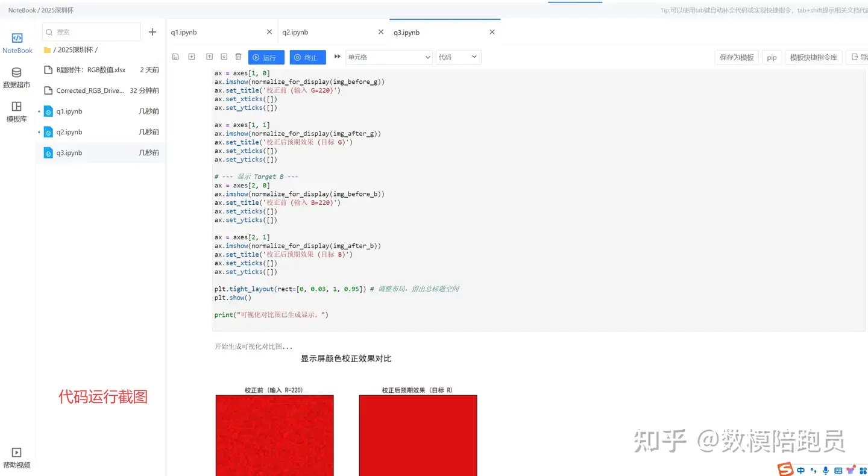Viewport: 868px width, 476px height.
Task: Click the 保存为模板 button
Action: [x=737, y=57]
